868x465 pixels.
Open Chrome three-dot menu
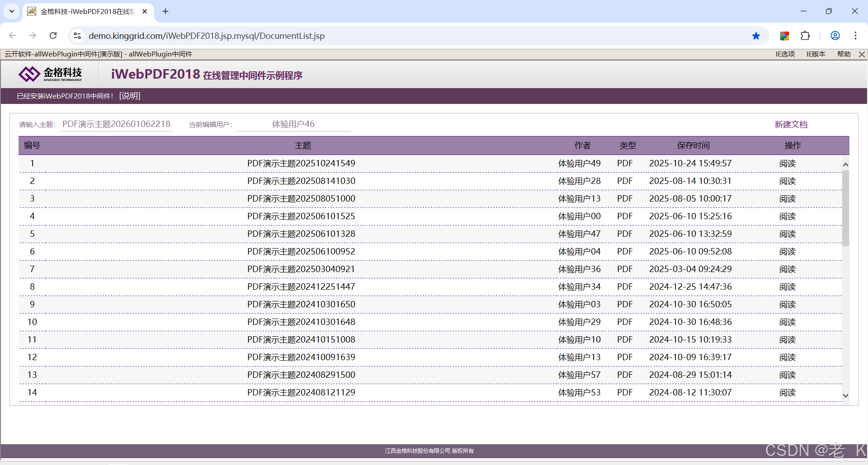(855, 36)
